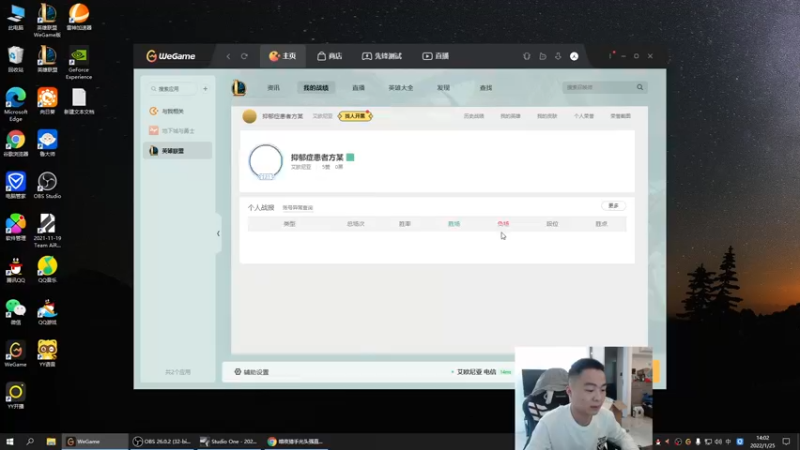The width and height of the screenshot is (800, 450).
Task: Open the WeGame 主页 home tab
Action: tap(283, 56)
